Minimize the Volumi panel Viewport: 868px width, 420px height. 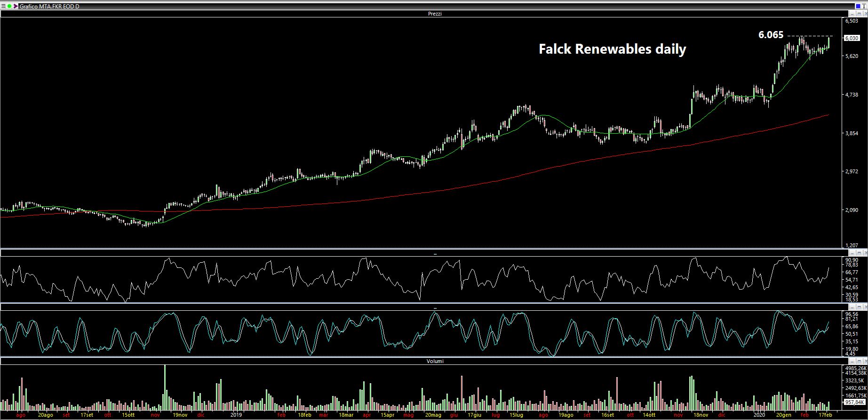852,361
